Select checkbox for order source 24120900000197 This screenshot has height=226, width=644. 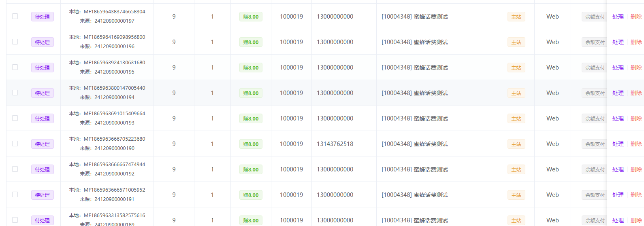[x=15, y=16]
